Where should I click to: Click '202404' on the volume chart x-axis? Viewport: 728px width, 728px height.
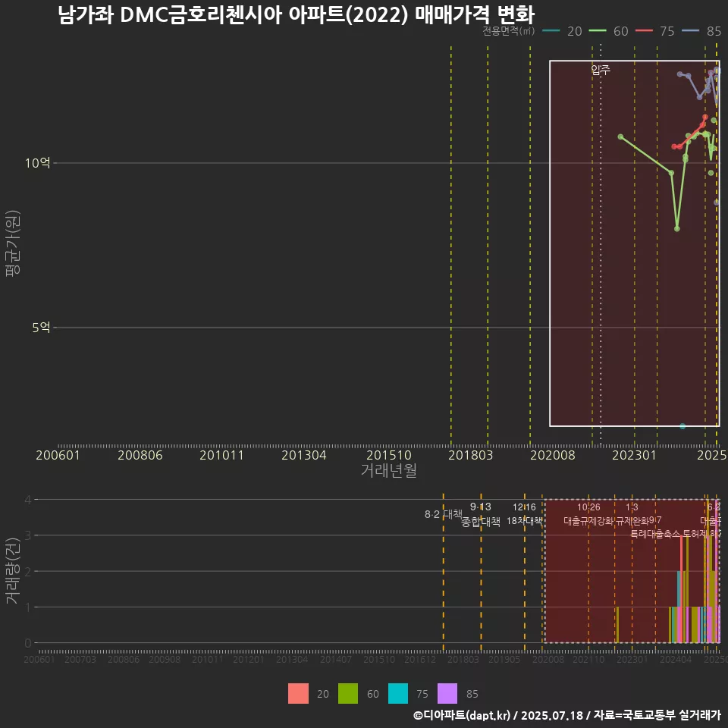pos(676,659)
